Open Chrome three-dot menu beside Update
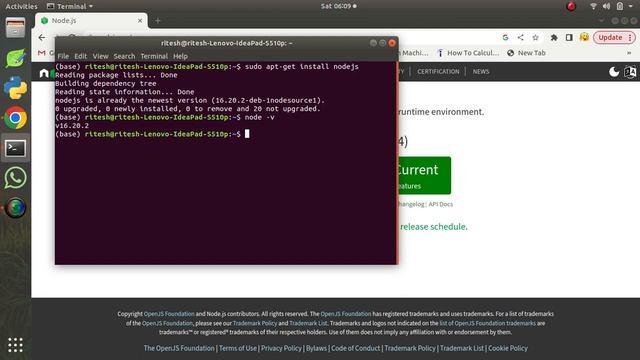The width and height of the screenshot is (640, 360). [x=630, y=37]
